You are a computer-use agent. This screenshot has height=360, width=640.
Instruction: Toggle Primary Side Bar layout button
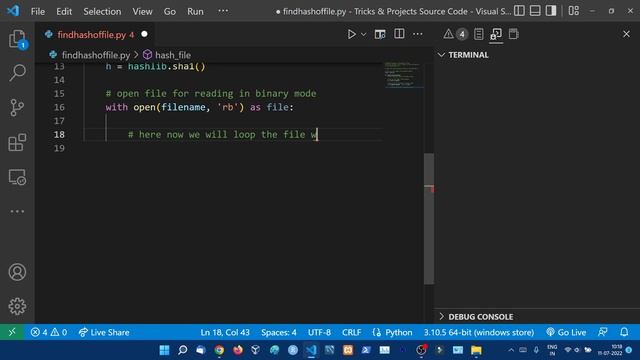[x=519, y=11]
